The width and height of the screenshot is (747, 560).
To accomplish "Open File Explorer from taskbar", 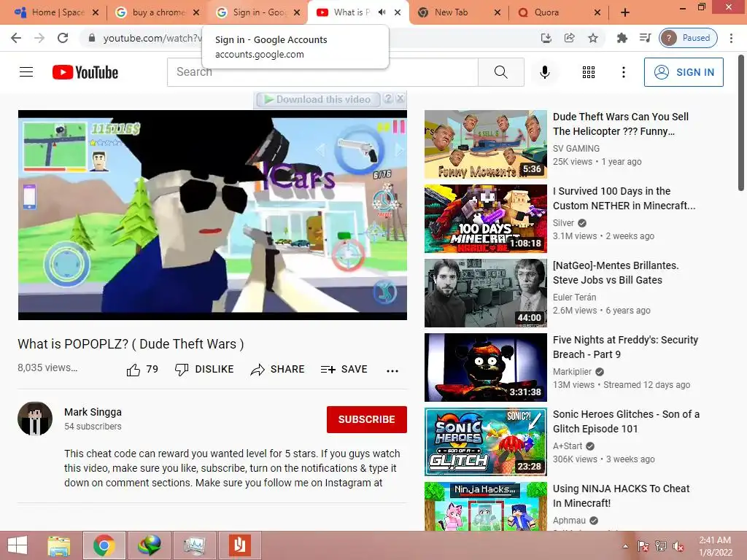I will [58, 545].
